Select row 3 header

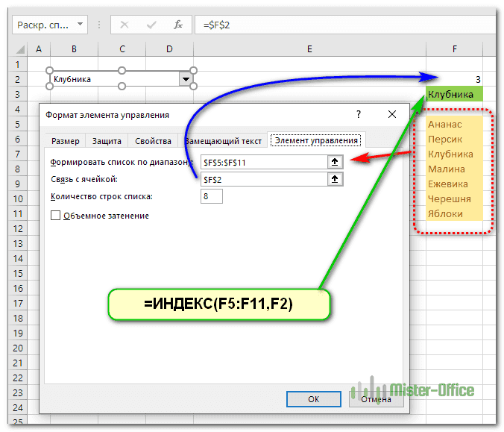pos(18,94)
